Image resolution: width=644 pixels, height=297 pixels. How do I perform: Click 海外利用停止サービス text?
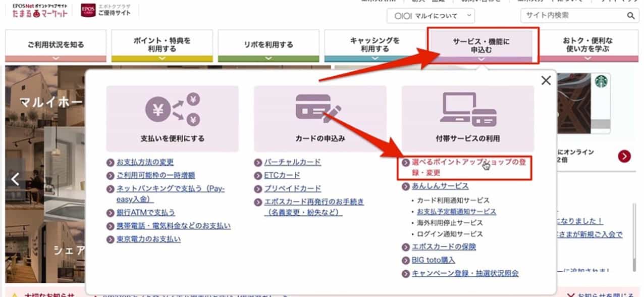pyautogui.click(x=450, y=223)
